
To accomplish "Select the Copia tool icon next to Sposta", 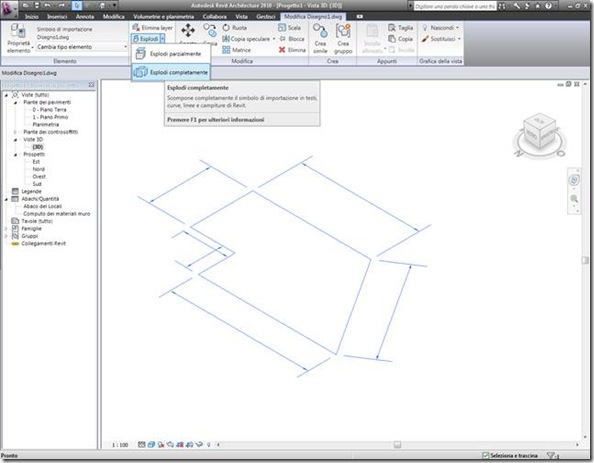I will pyautogui.click(x=209, y=30).
